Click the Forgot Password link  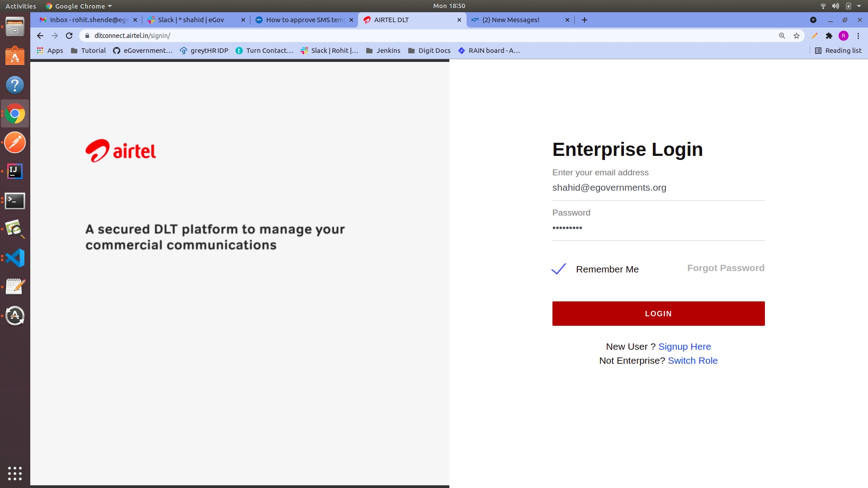[x=726, y=268]
